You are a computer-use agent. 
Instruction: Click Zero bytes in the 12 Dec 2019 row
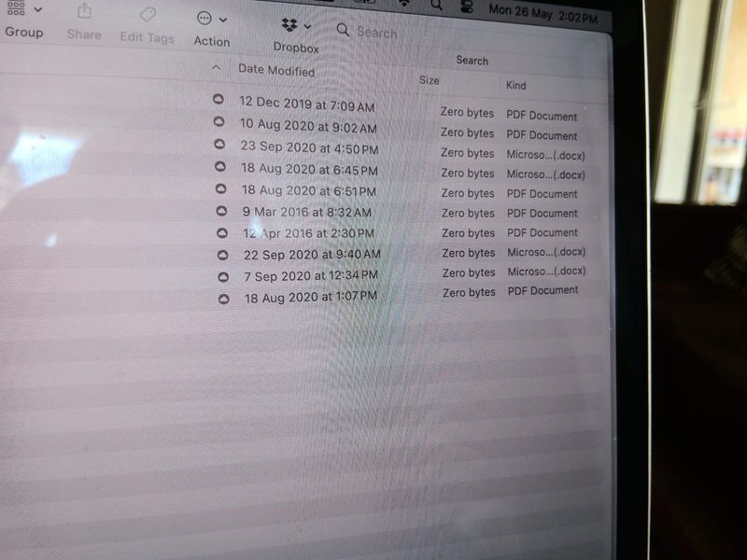(467, 112)
